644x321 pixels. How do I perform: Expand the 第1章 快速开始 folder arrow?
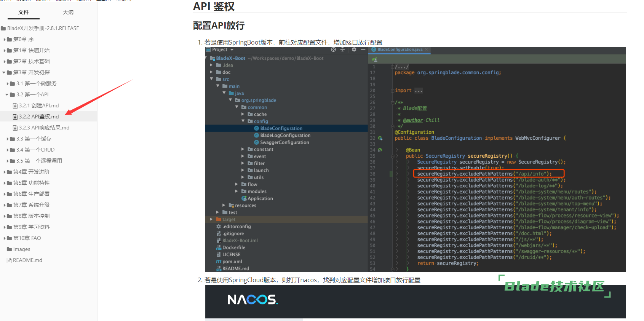pyautogui.click(x=5, y=50)
